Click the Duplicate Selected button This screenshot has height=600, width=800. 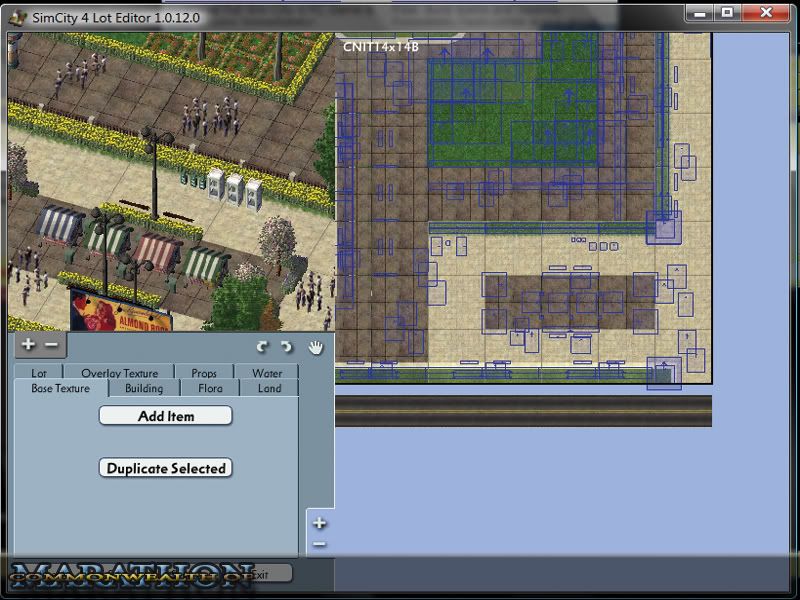[166, 468]
